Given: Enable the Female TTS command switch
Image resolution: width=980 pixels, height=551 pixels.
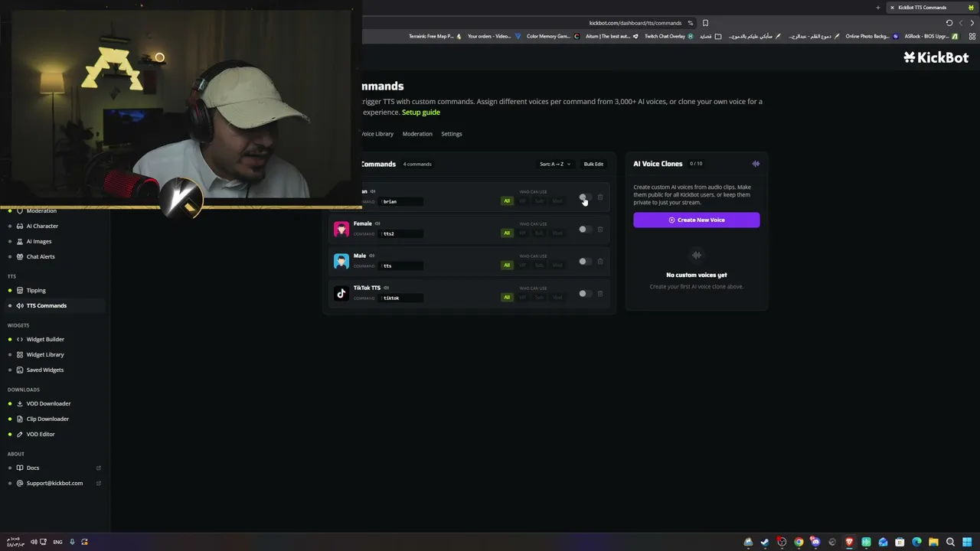Looking at the screenshot, I should [584, 230].
